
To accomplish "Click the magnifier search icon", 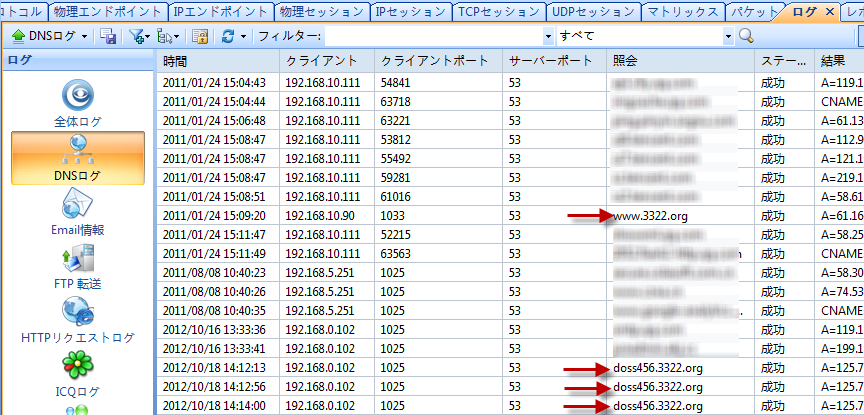I will point(746,36).
